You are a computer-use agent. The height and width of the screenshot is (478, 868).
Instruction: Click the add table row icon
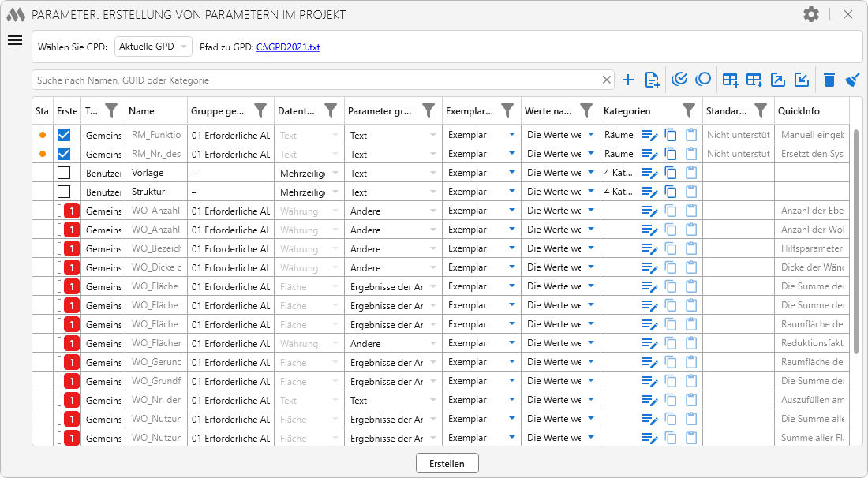pos(731,80)
